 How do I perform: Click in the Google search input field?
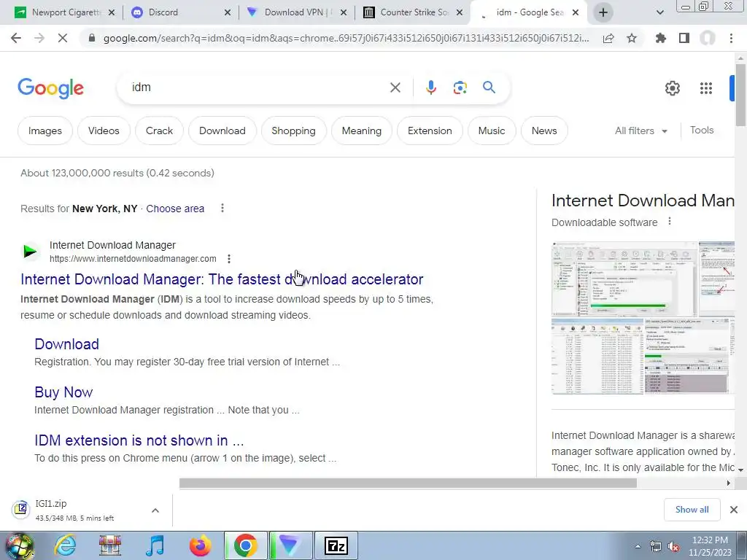pyautogui.click(x=258, y=87)
